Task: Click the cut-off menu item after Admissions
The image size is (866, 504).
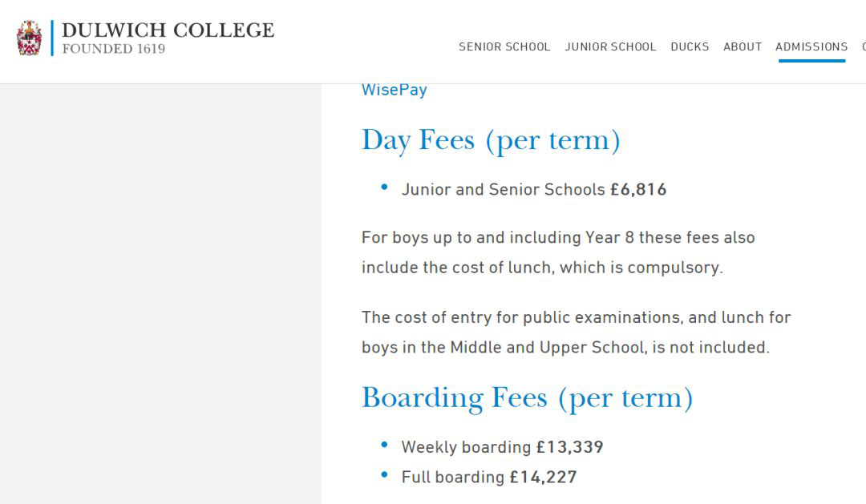Action: [x=863, y=46]
